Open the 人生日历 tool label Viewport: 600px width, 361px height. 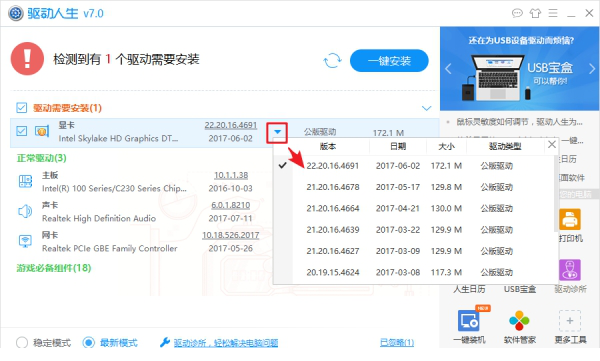pyautogui.click(x=469, y=289)
